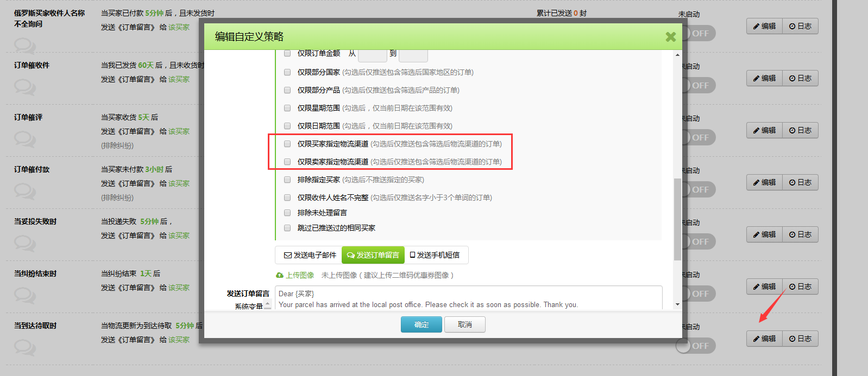This screenshot has height=376, width=868.
Task: Open the 日志 log for 订单催付款
Action: [x=800, y=182]
